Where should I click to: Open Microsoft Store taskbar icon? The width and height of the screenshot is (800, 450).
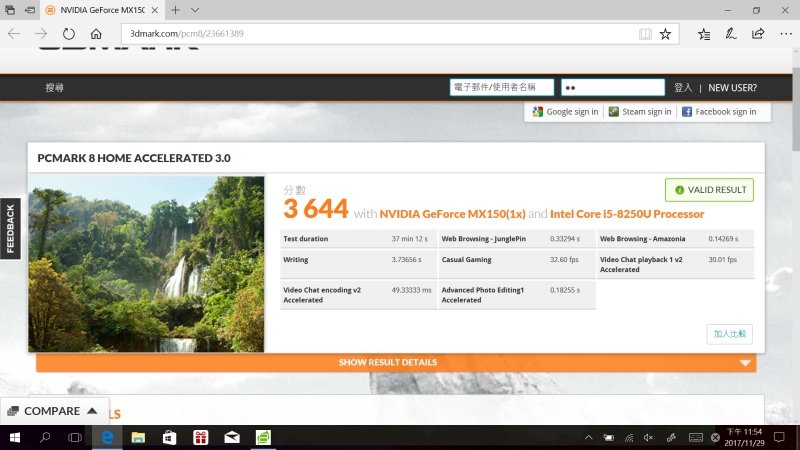coord(169,437)
